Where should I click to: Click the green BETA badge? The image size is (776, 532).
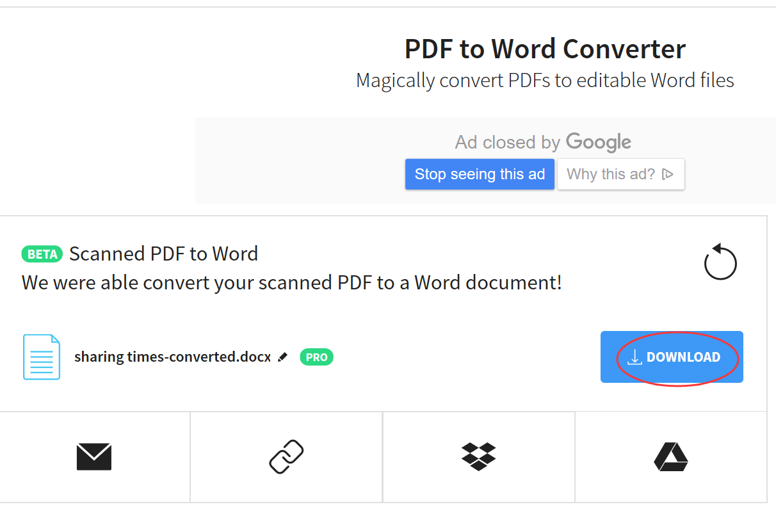coord(42,254)
